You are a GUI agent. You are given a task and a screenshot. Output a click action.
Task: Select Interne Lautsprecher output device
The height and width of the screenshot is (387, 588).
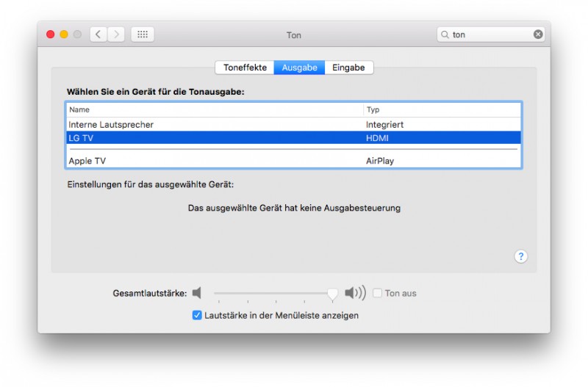[213, 125]
